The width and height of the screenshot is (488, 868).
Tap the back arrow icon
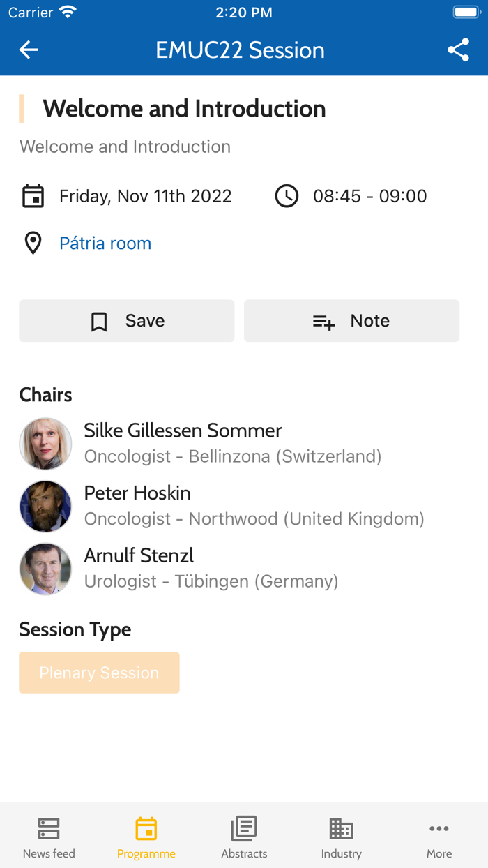(29, 50)
